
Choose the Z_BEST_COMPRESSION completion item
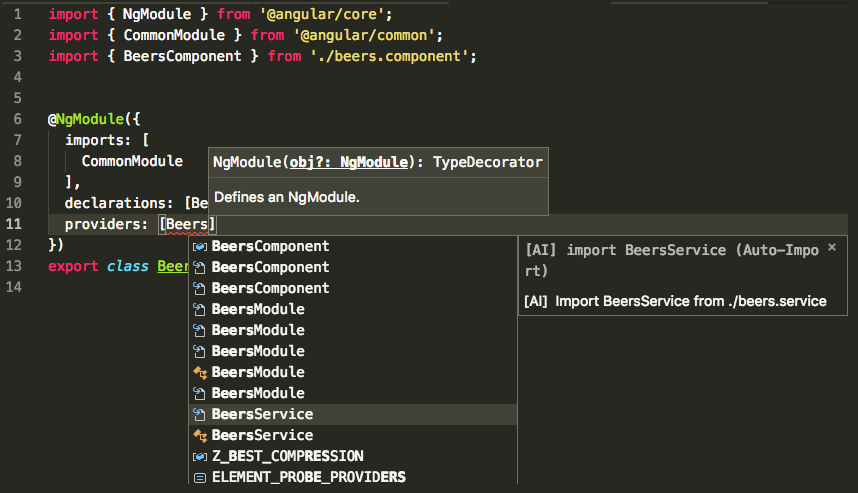pyautogui.click(x=287, y=456)
